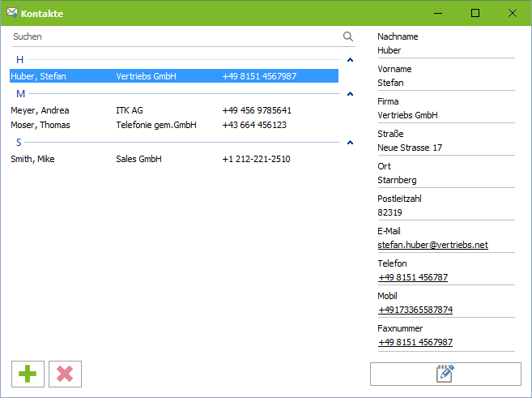Click the Kontakte envelope icon in title bar
Screen dimensions: 532x398
pos(12,13)
